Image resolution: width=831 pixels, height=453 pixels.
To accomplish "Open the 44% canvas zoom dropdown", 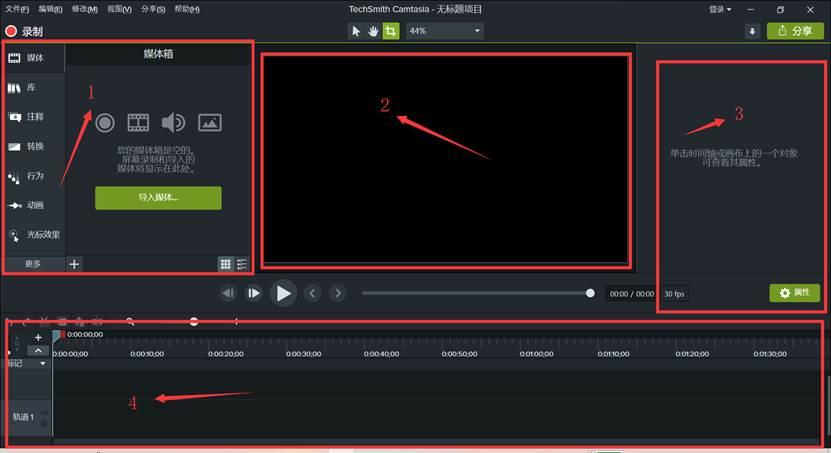I will pos(444,31).
